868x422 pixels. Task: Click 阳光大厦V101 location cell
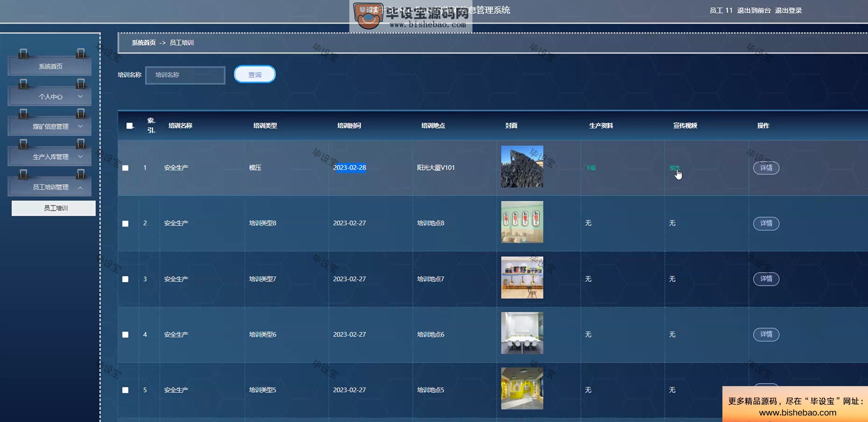pos(436,168)
